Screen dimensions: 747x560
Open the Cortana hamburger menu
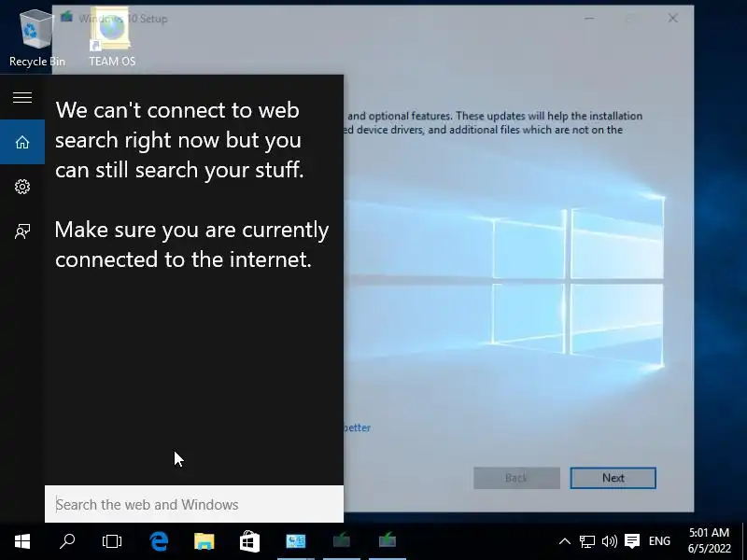(22, 97)
